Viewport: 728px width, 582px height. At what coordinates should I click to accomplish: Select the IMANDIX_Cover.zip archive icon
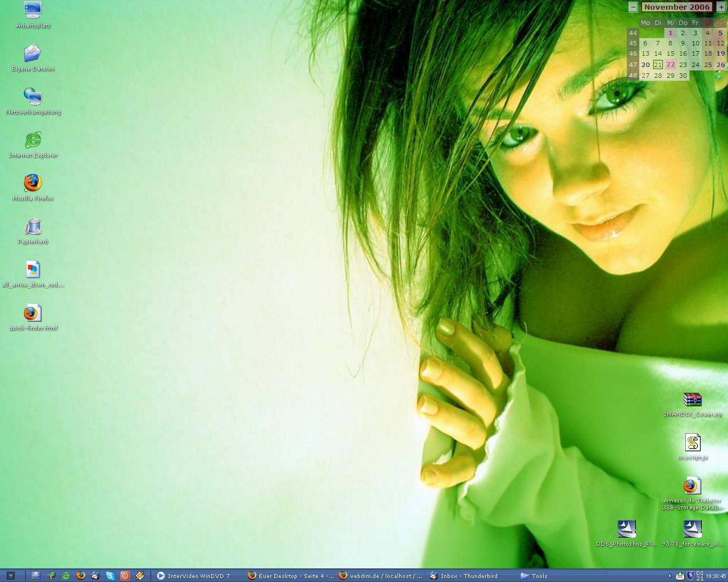(692, 400)
